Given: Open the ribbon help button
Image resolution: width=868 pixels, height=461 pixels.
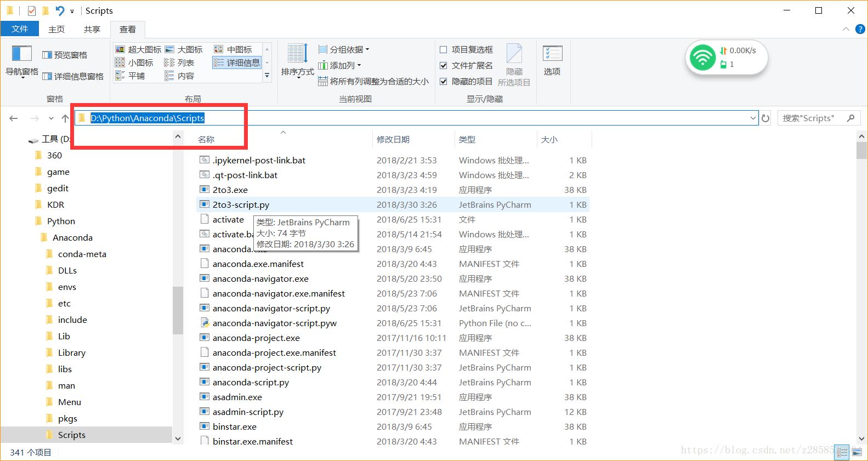Looking at the screenshot, I should tap(860, 29).
